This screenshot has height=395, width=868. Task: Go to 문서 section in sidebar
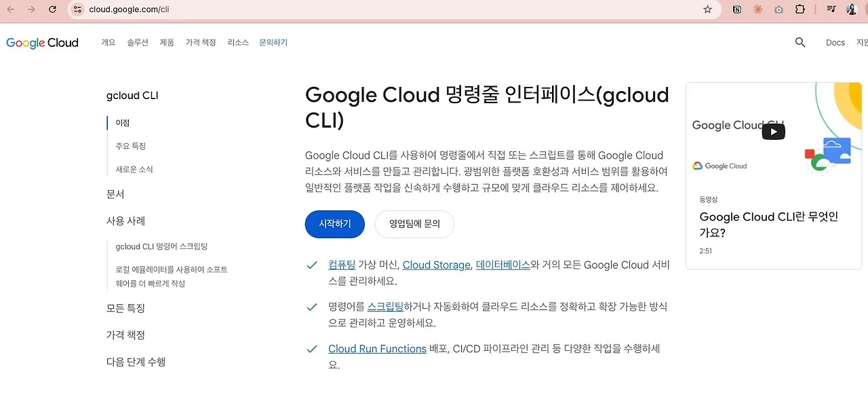(x=115, y=194)
